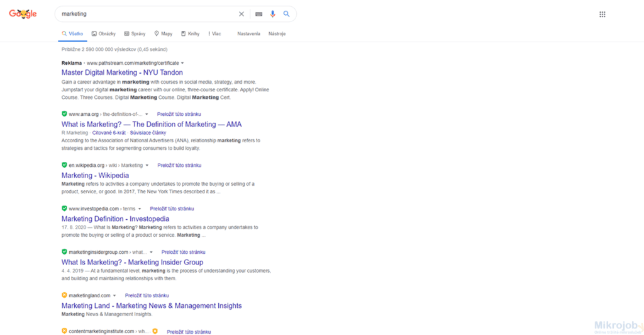The image size is (644, 335).
Task: Open Marketing Land news result
Action: click(152, 305)
